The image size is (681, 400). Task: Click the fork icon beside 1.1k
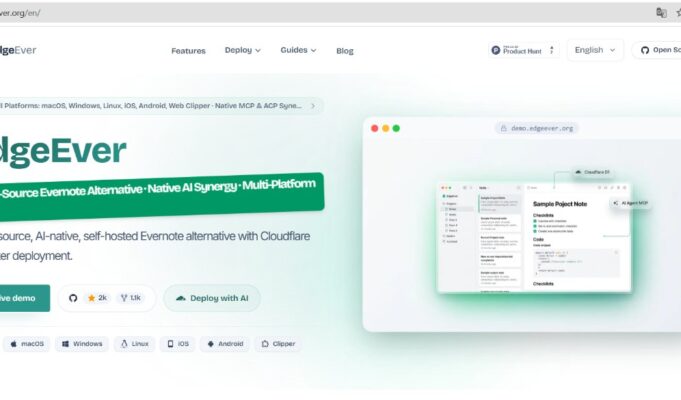124,298
